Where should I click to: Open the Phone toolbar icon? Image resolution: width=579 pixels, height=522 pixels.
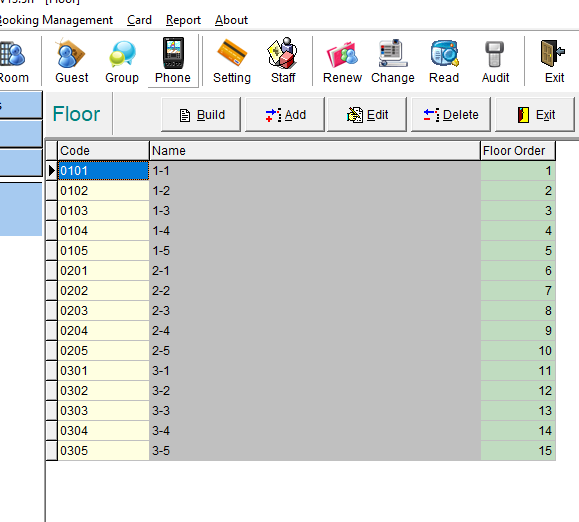click(x=173, y=61)
